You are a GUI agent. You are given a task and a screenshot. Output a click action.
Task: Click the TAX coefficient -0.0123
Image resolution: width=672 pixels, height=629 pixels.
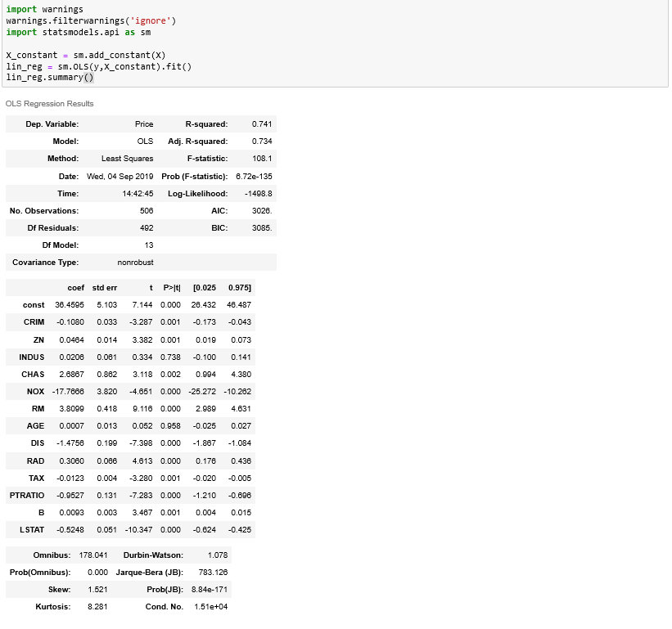[x=70, y=478]
